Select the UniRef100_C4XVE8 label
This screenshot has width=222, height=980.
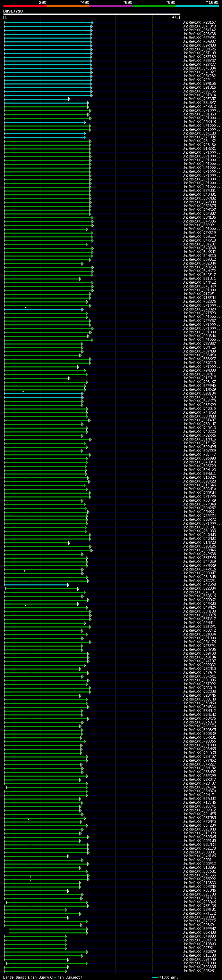point(199,241)
